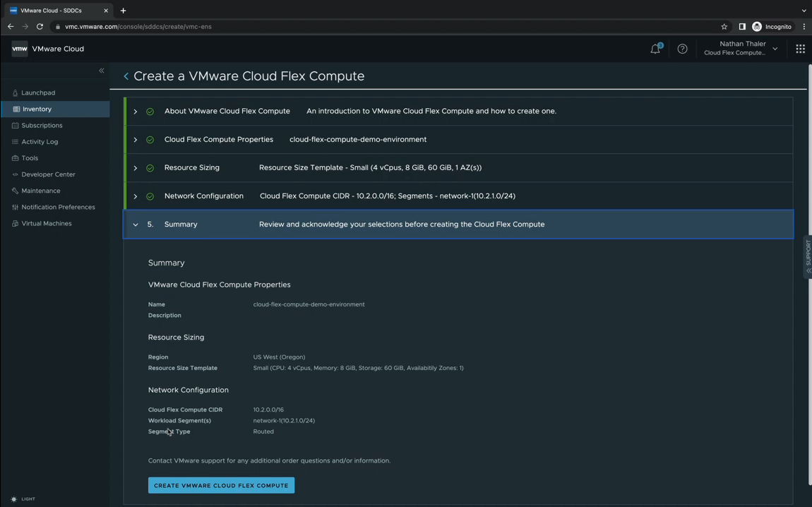Click the Inventory icon in sidebar

(x=16, y=109)
